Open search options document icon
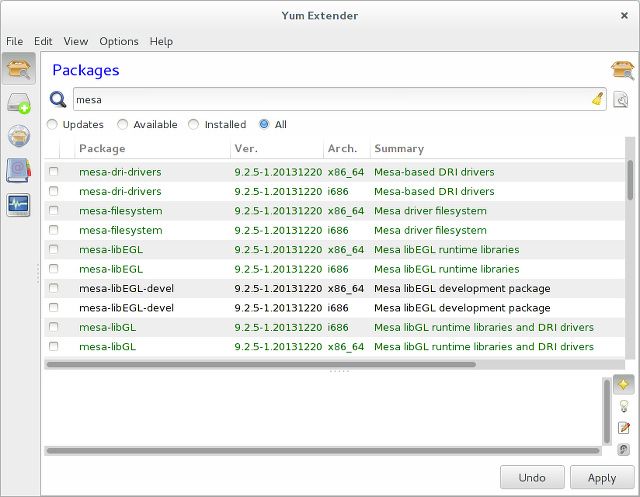This screenshot has width=640, height=497. [x=621, y=100]
